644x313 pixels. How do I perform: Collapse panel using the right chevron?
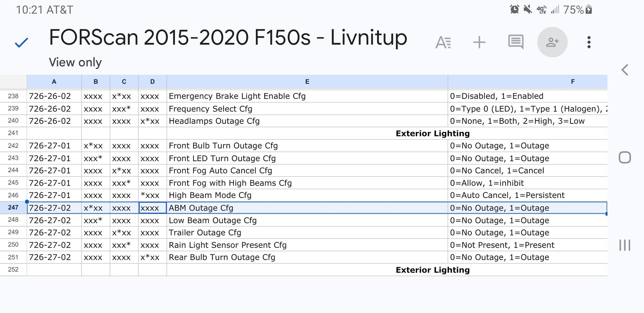point(625,69)
